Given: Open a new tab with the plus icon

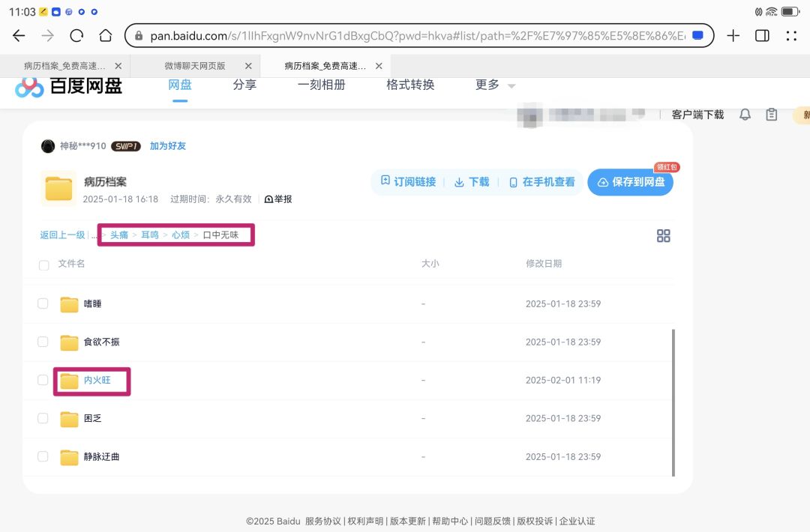Looking at the screenshot, I should click(x=733, y=36).
